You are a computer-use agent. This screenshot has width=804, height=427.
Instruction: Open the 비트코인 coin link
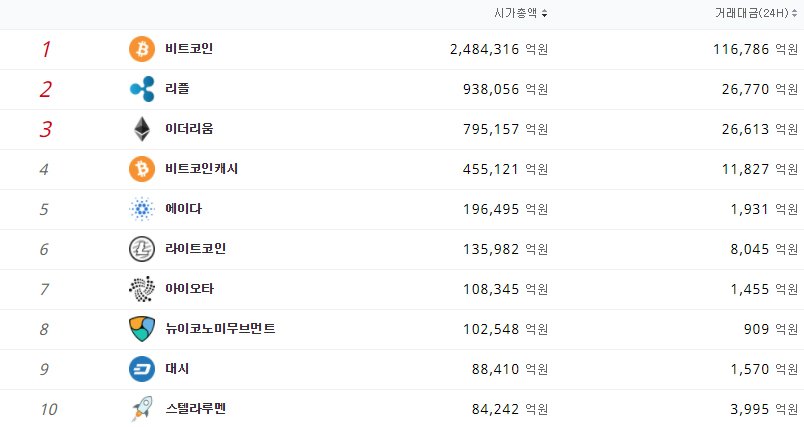[189, 49]
